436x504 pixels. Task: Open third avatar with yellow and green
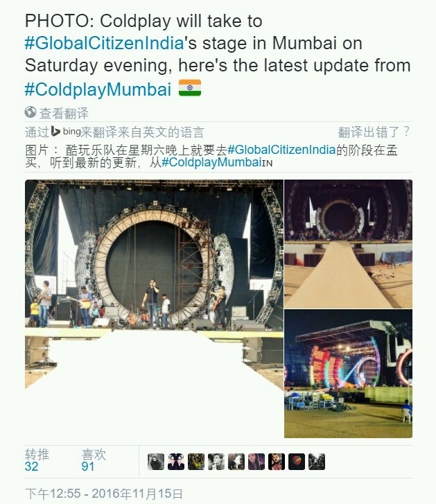(196, 462)
